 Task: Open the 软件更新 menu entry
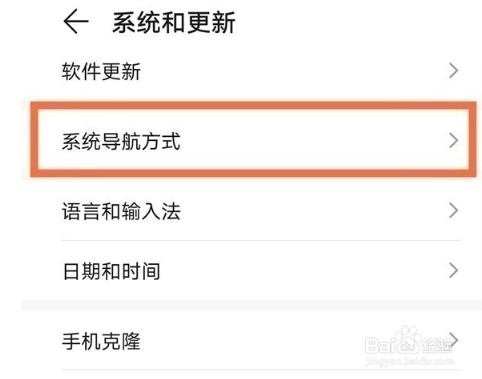click(x=101, y=71)
